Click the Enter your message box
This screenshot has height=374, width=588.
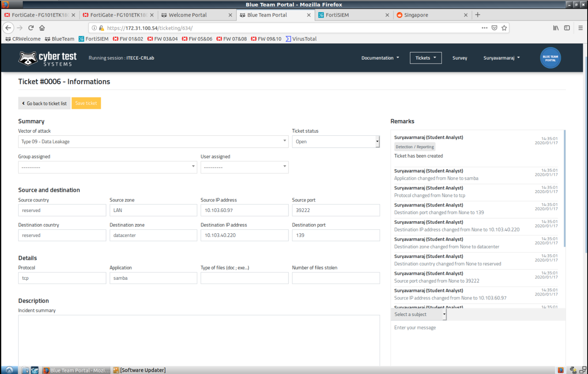478,344
